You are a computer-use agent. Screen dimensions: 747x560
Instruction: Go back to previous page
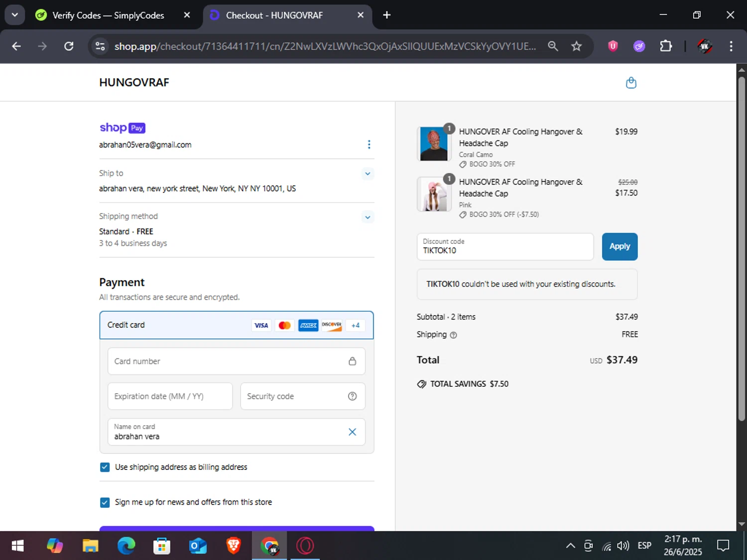(16, 46)
